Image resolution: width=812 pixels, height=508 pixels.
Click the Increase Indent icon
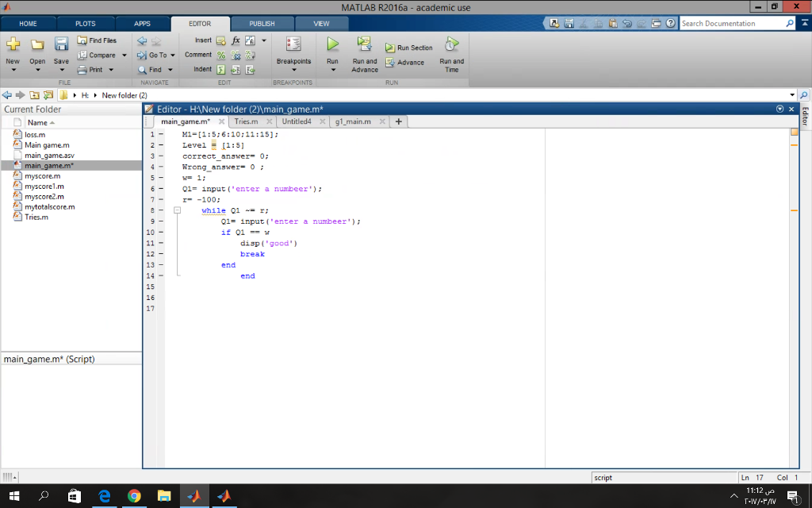pyautogui.click(x=236, y=70)
